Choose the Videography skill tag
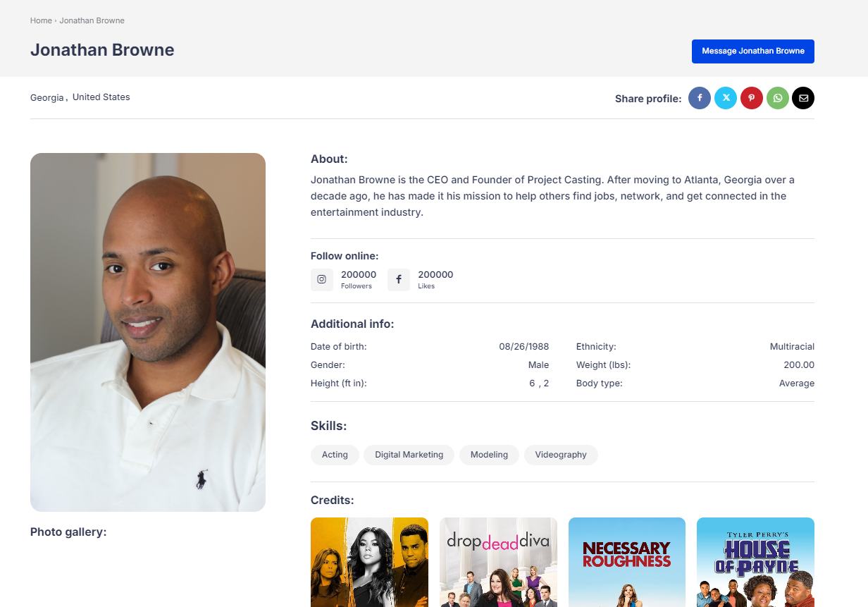The width and height of the screenshot is (868, 607). (560, 455)
